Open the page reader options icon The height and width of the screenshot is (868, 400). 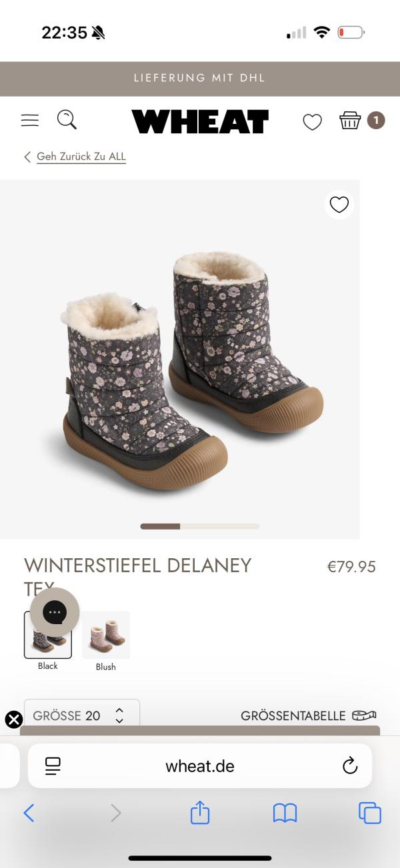click(53, 766)
